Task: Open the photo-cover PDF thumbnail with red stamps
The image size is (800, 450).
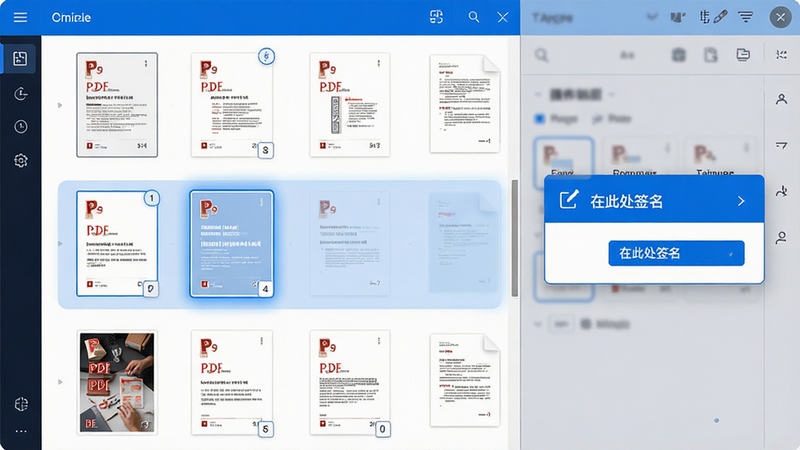Action: click(x=117, y=382)
